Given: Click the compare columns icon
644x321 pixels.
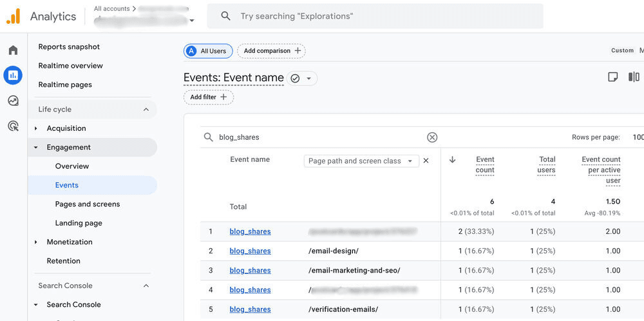Looking at the screenshot, I should (x=634, y=77).
